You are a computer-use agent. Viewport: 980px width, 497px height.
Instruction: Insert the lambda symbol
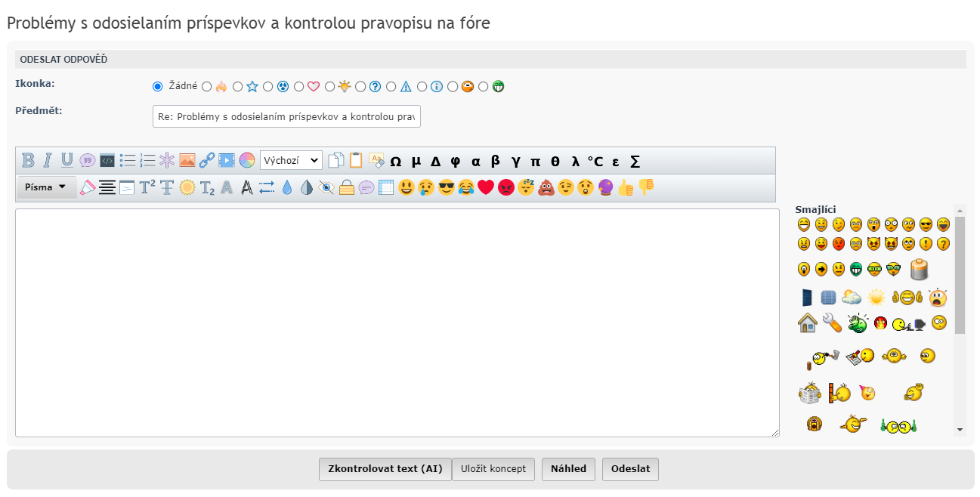coord(576,161)
